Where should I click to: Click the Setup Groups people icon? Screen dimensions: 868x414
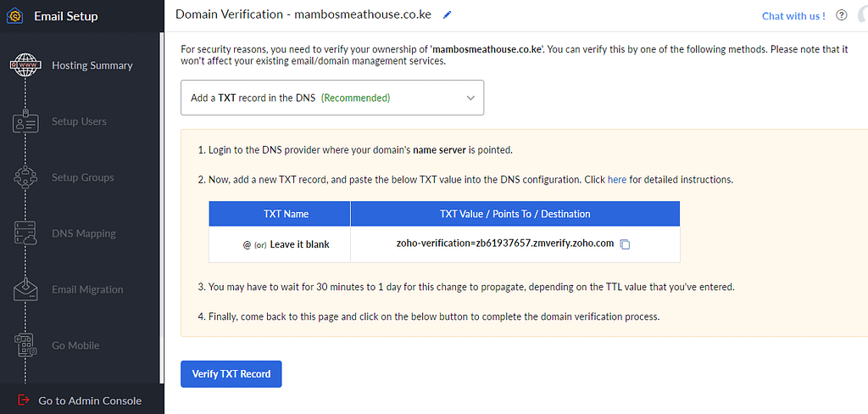pyautogui.click(x=25, y=177)
